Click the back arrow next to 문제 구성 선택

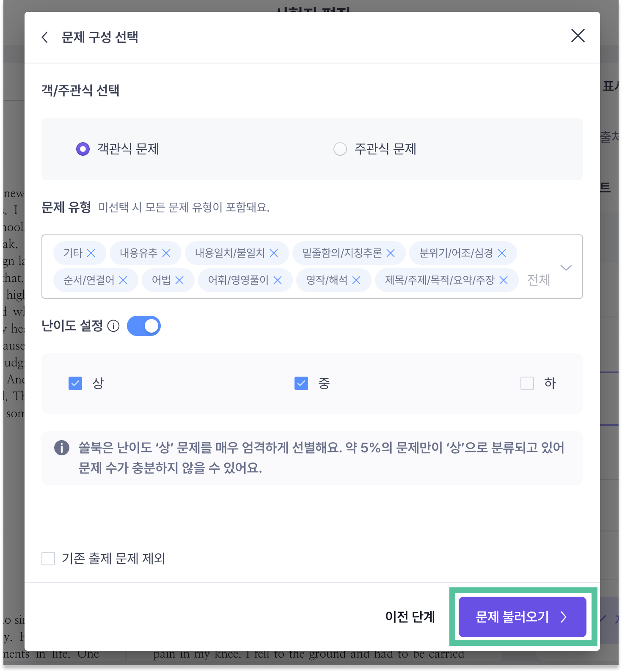point(45,37)
